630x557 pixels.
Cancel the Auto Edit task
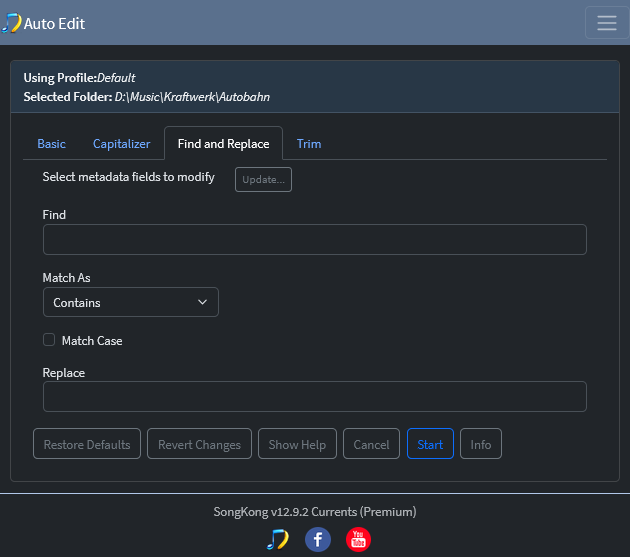tap(371, 444)
